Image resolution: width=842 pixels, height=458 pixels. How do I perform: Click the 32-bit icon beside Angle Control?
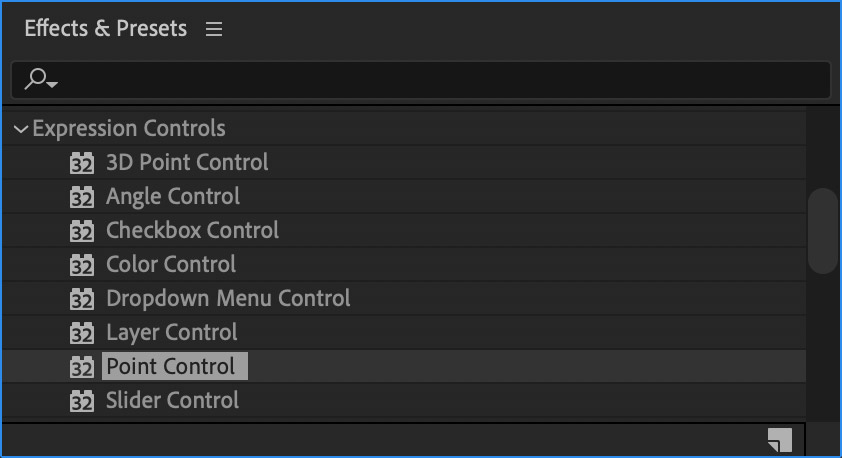point(82,197)
